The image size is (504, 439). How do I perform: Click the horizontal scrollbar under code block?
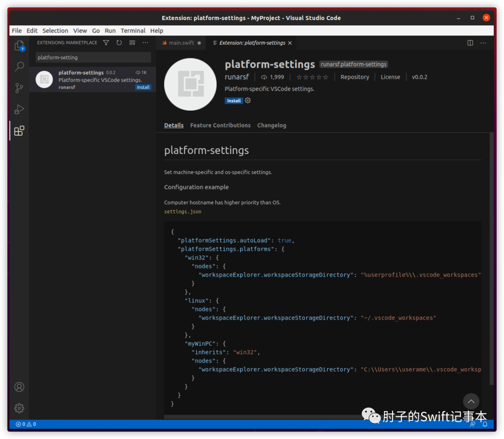264,417
